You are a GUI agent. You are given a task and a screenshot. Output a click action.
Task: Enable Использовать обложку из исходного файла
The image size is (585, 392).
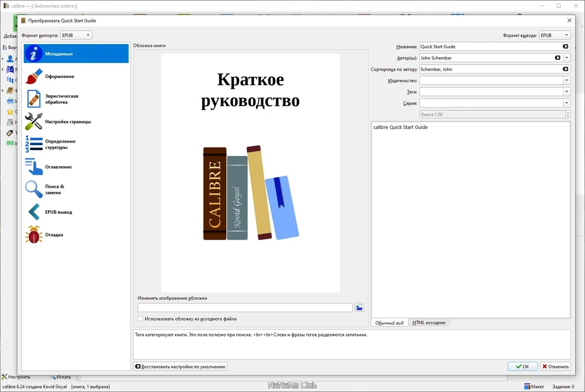tap(140, 319)
